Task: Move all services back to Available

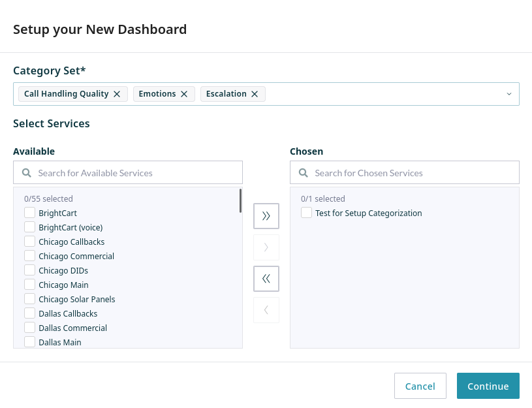Action: (266, 279)
